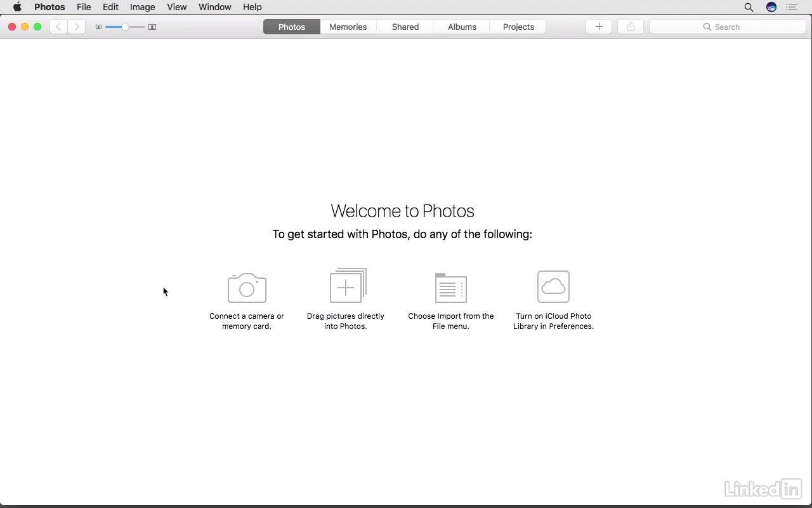Go back with the left chevron button

coord(58,27)
